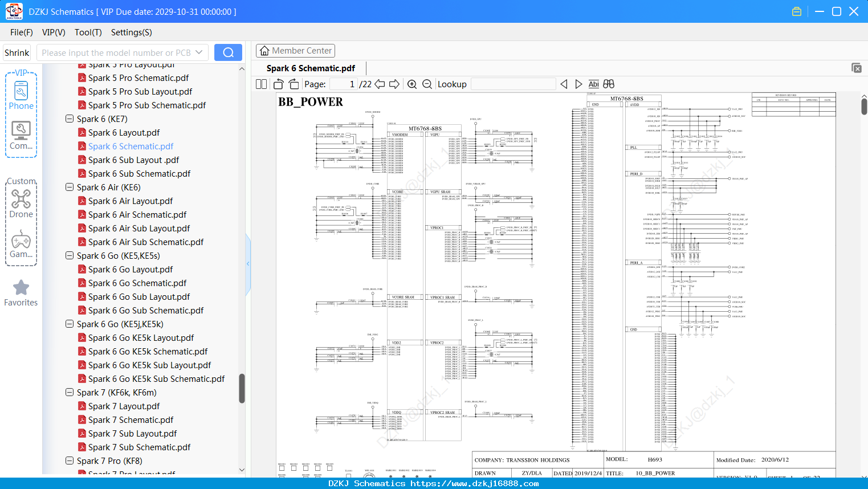Click the PDF icon for Spark 6 Go Schematic
The height and width of the screenshot is (489, 868).
click(82, 283)
